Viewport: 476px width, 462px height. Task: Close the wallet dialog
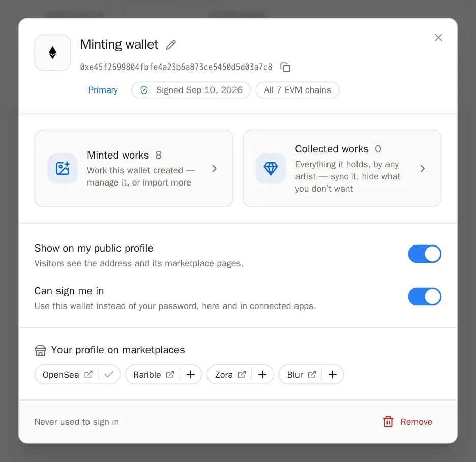point(438,37)
